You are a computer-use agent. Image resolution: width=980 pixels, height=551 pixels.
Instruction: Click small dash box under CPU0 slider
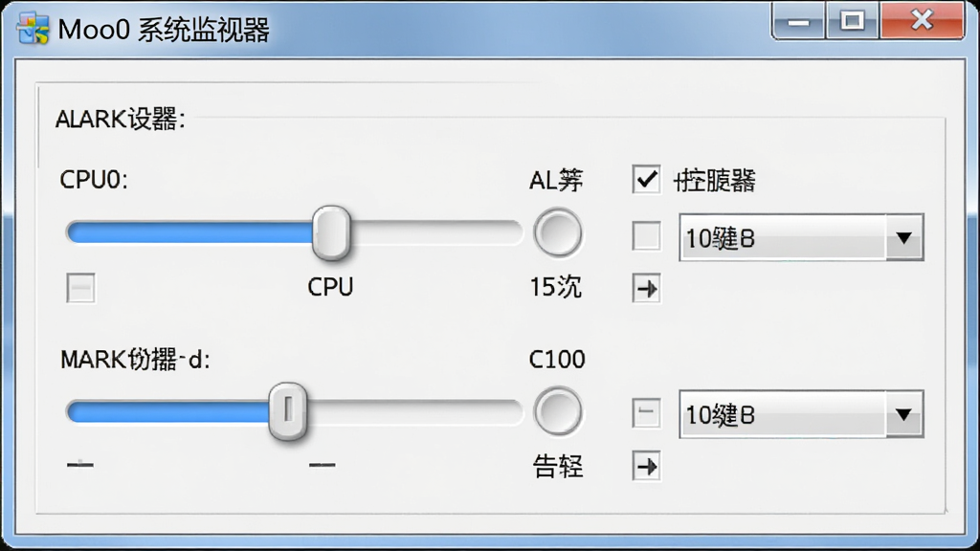[x=80, y=288]
